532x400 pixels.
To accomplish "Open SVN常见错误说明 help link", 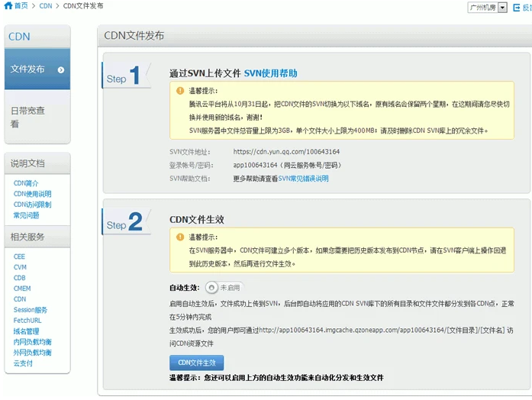I will pyautogui.click(x=303, y=178).
